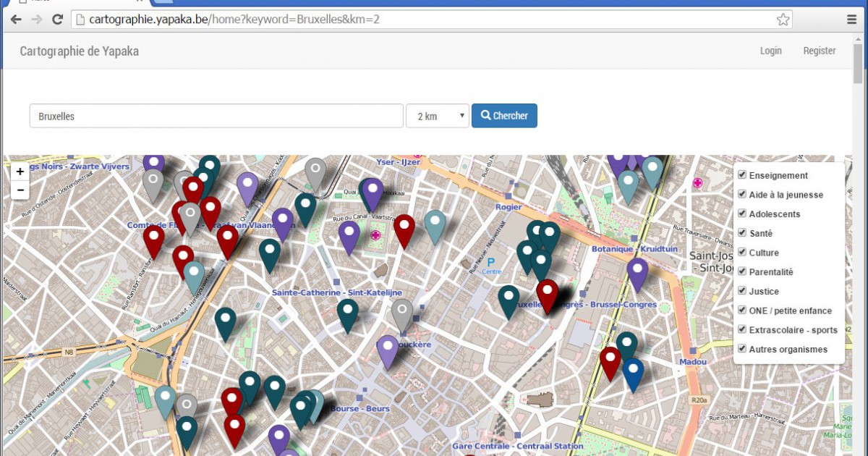The width and height of the screenshot is (868, 456).
Task: Toggle the Santé checkbox
Action: point(741,232)
